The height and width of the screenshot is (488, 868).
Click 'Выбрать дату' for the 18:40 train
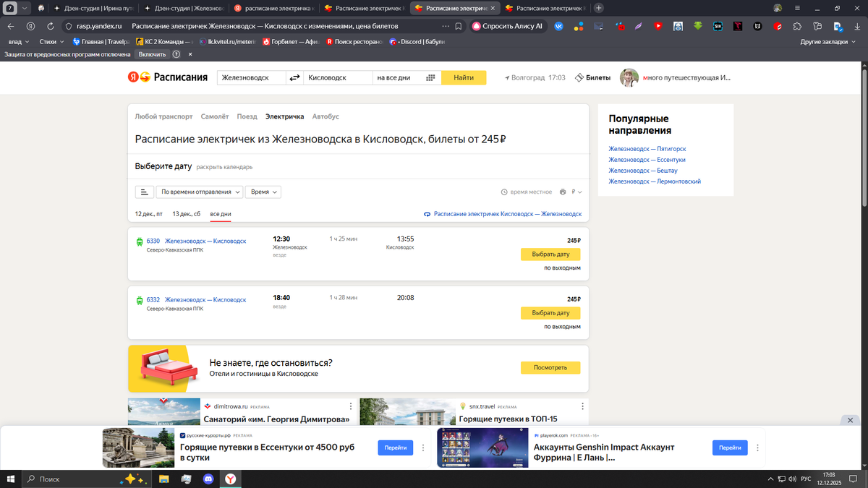coord(550,313)
